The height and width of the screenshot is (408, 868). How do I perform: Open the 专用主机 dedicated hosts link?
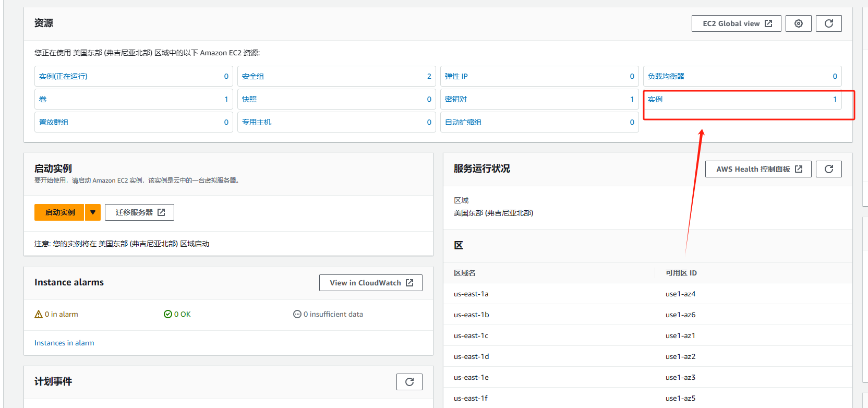point(257,122)
